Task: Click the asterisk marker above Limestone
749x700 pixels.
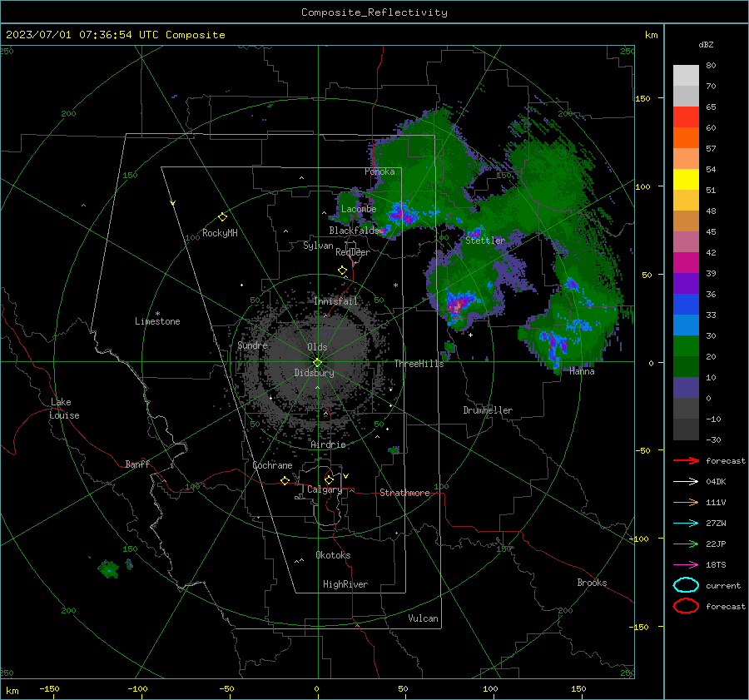Action: click(x=157, y=314)
